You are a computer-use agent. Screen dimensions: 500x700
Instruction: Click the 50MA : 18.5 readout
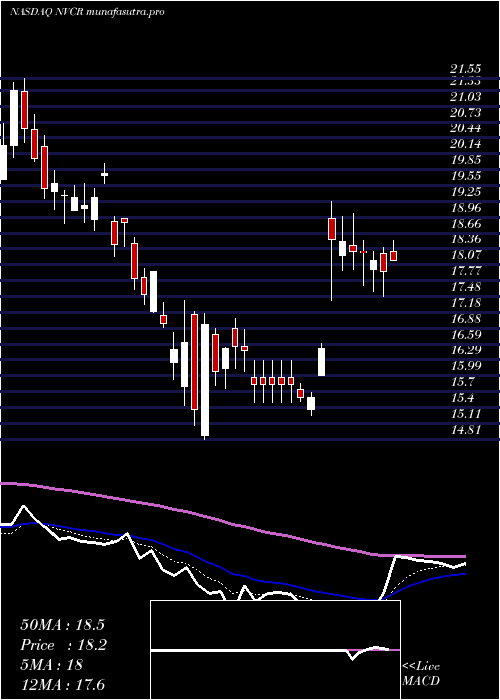click(62, 625)
